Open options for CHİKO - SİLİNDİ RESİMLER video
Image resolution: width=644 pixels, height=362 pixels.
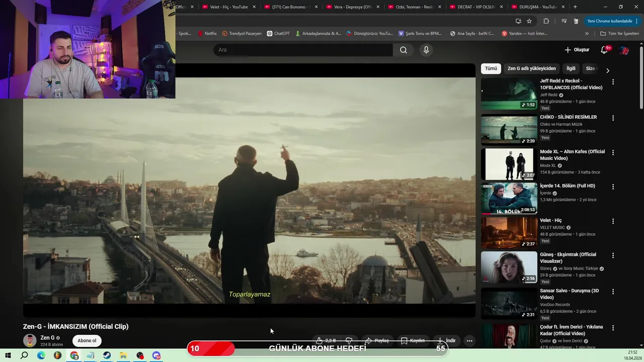613,118
